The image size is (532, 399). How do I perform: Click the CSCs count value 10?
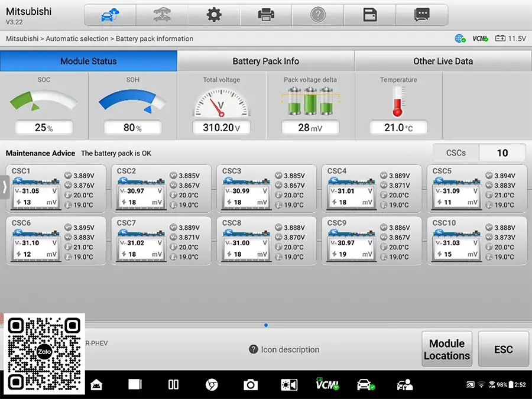point(502,153)
